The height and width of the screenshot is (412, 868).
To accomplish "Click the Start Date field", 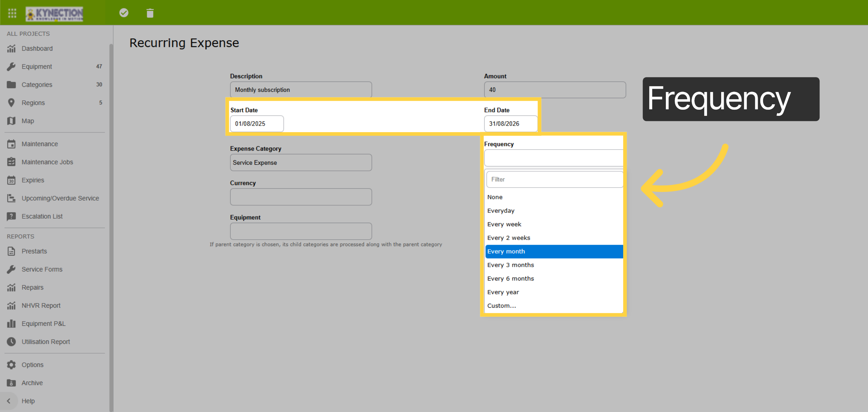I will 257,124.
